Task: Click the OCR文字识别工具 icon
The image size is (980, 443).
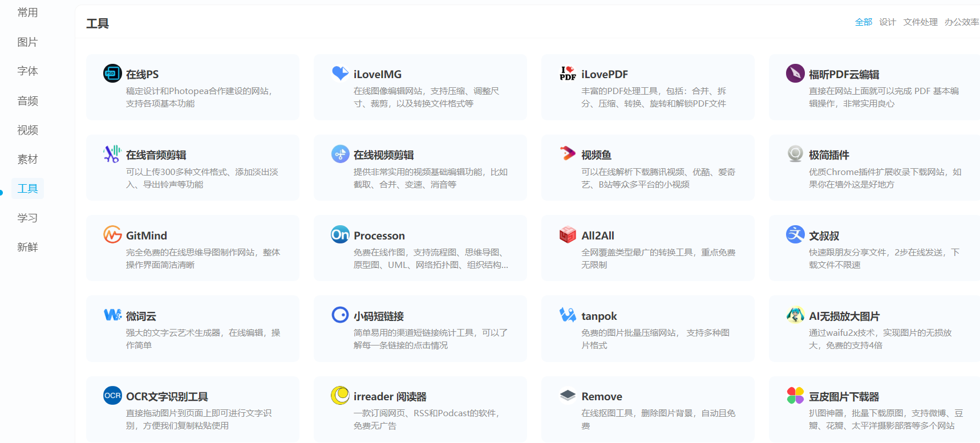Action: tap(112, 396)
